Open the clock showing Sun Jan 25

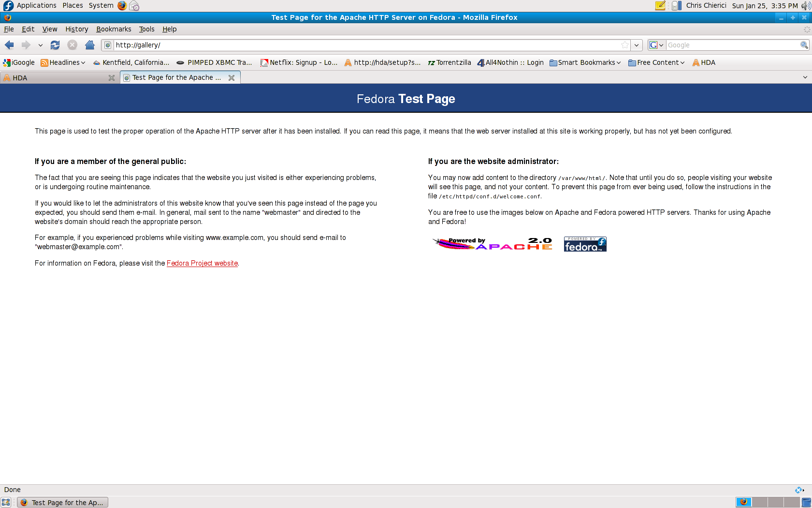point(765,6)
